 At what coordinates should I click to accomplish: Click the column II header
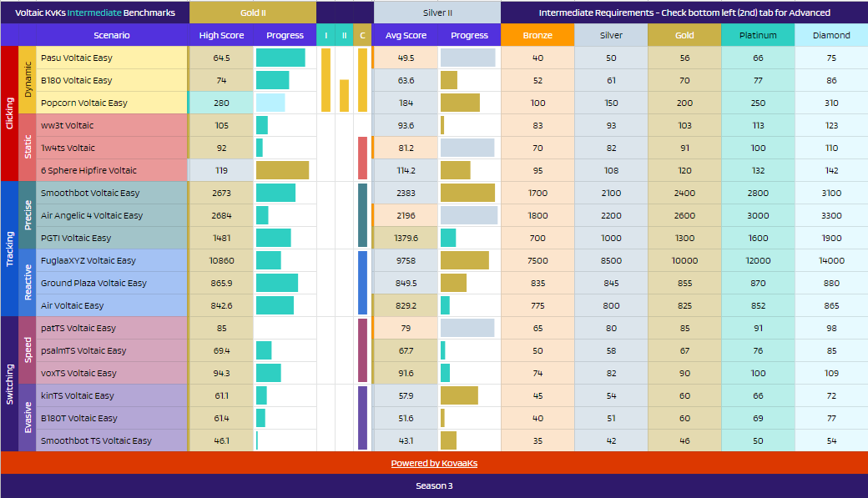point(345,35)
